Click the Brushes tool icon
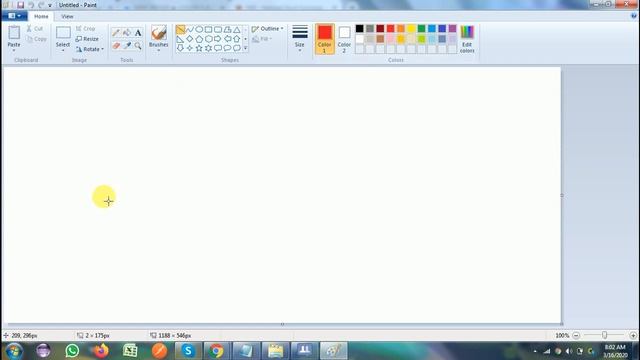This screenshot has width=640, height=360. click(x=159, y=33)
